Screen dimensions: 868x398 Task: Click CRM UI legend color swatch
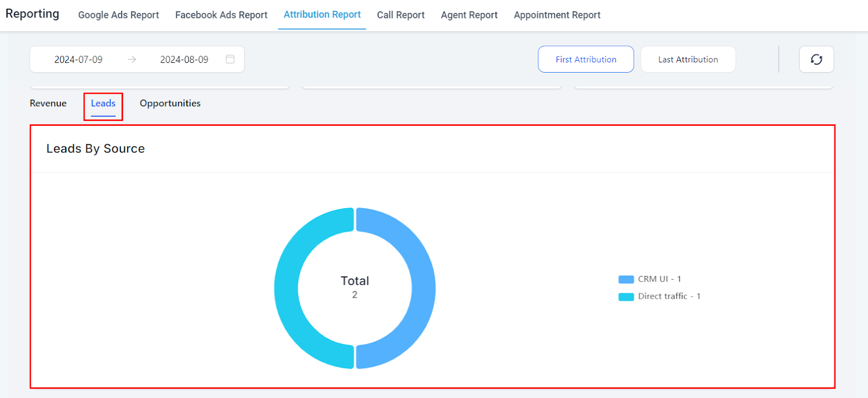pos(626,279)
